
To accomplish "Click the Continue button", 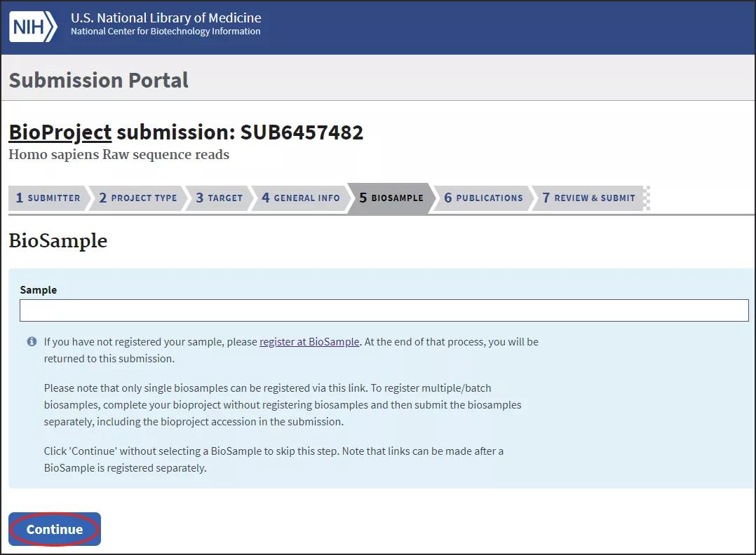I will tap(55, 529).
